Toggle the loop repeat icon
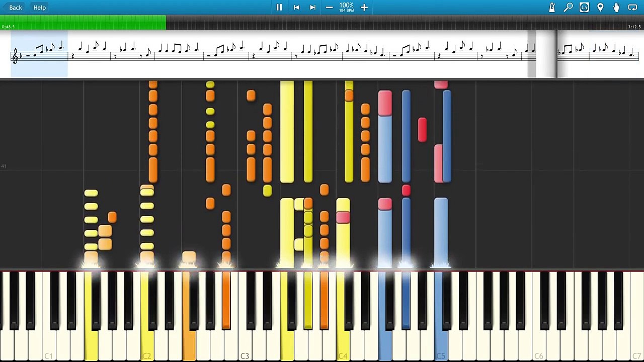644x362 pixels. 632,8
